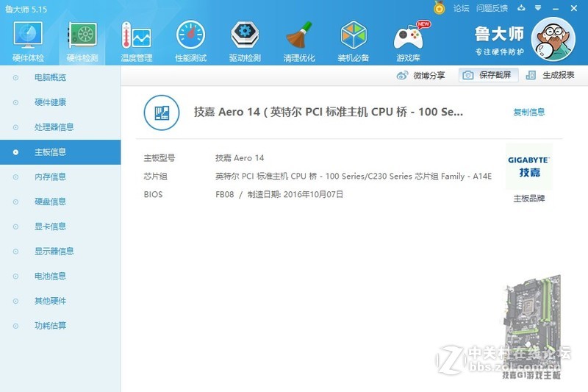Image resolution: width=588 pixels, height=392 pixels.
Task: Select 显卡信息 in sidebar
Action: tap(60, 227)
